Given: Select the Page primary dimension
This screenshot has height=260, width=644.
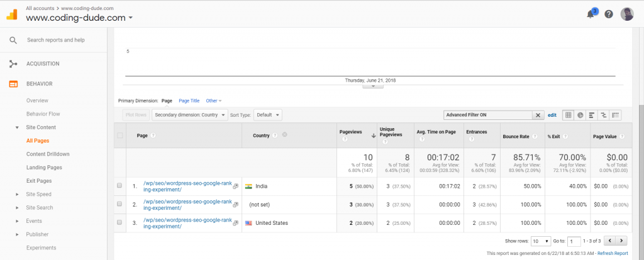Looking at the screenshot, I should click(x=167, y=100).
